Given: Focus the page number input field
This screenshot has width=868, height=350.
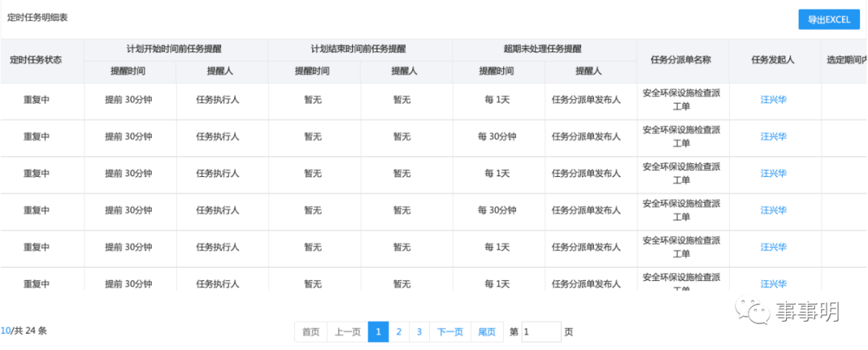Looking at the screenshot, I should point(540,331).
